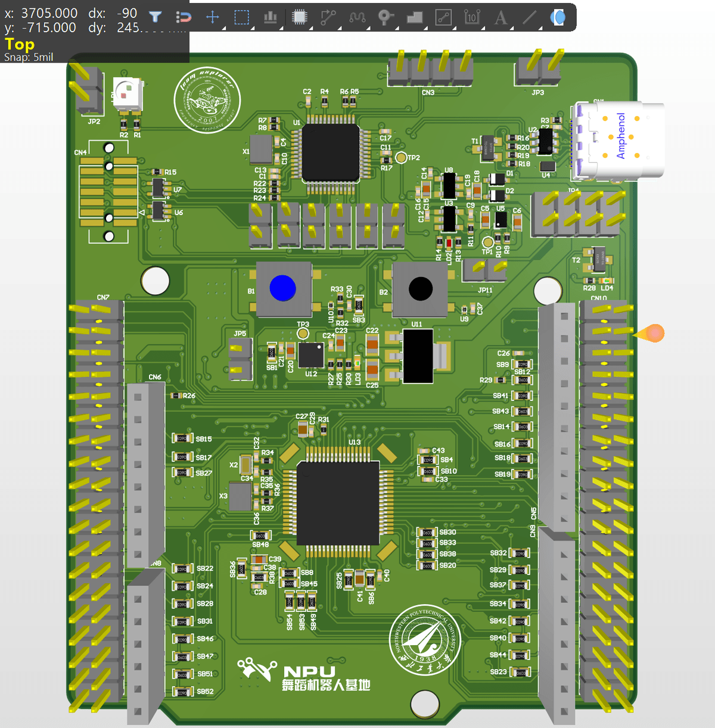Choose the dashed rectangle selection tool
This screenshot has width=715, height=728.
tap(241, 17)
